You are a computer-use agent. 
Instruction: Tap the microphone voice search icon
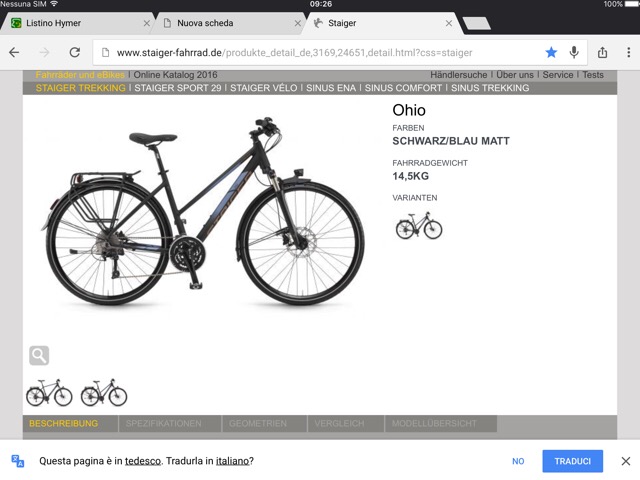click(x=574, y=52)
